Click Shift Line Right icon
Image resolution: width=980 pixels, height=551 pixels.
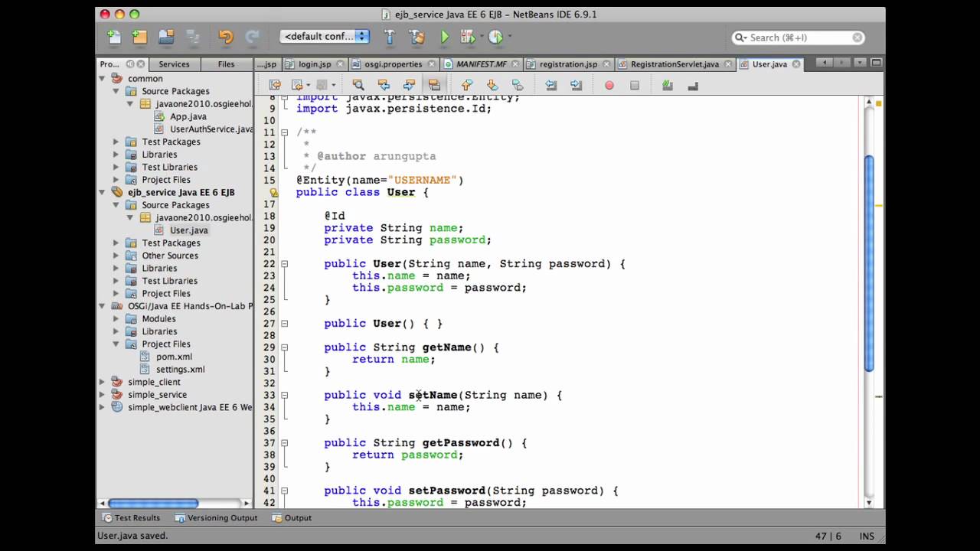point(576,85)
